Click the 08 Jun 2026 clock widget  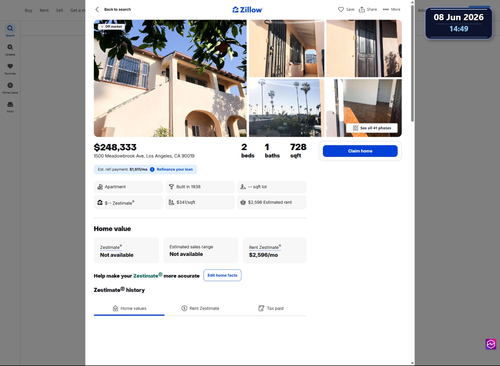tap(459, 23)
